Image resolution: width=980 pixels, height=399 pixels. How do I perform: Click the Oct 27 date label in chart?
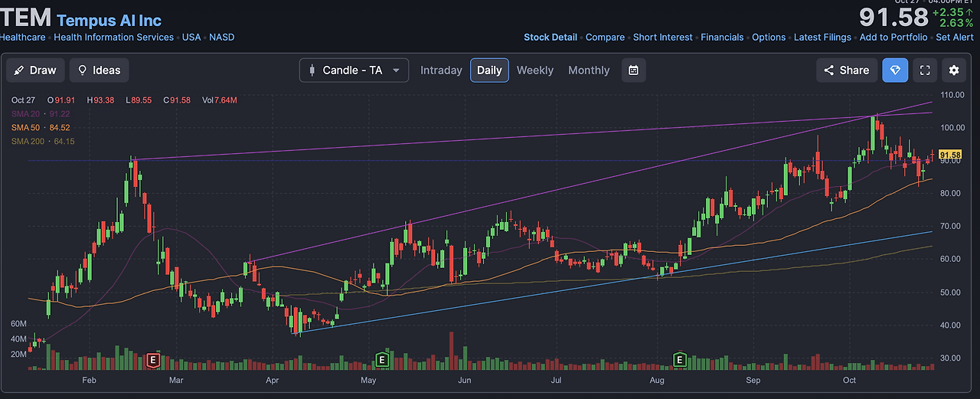24,100
